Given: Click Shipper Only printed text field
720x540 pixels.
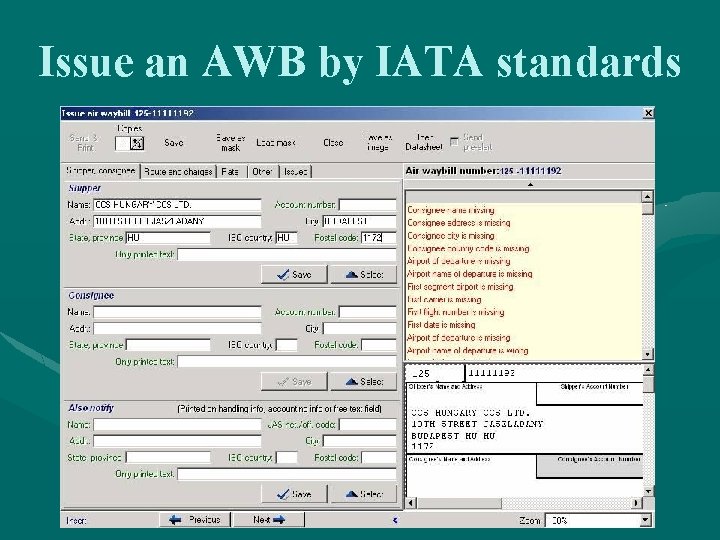Looking at the screenshot, I should [287, 254].
